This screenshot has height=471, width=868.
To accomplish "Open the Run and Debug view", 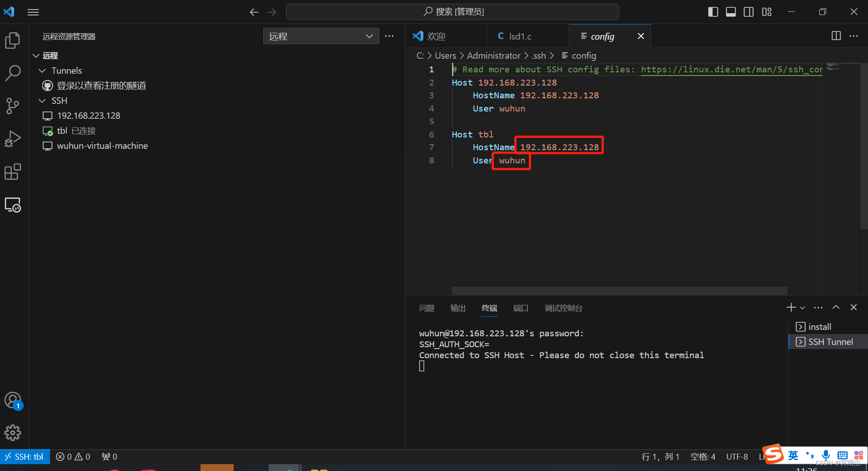I will [x=13, y=138].
